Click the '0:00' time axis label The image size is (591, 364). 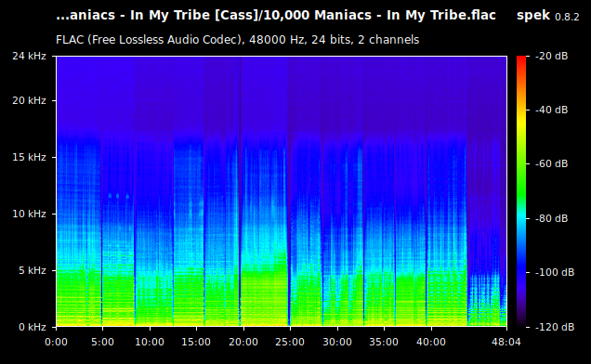(56, 342)
